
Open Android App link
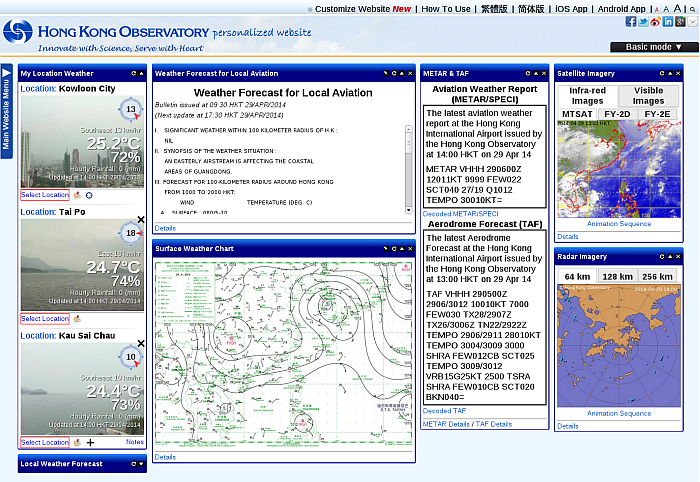pos(621,9)
